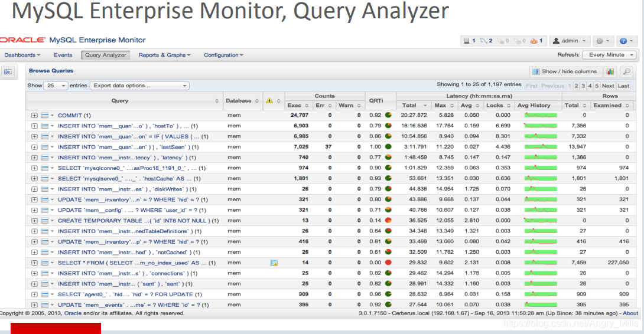644x334 pixels.
Task: Click the QRTi pie icon for COMMIT row
Action: click(x=388, y=115)
